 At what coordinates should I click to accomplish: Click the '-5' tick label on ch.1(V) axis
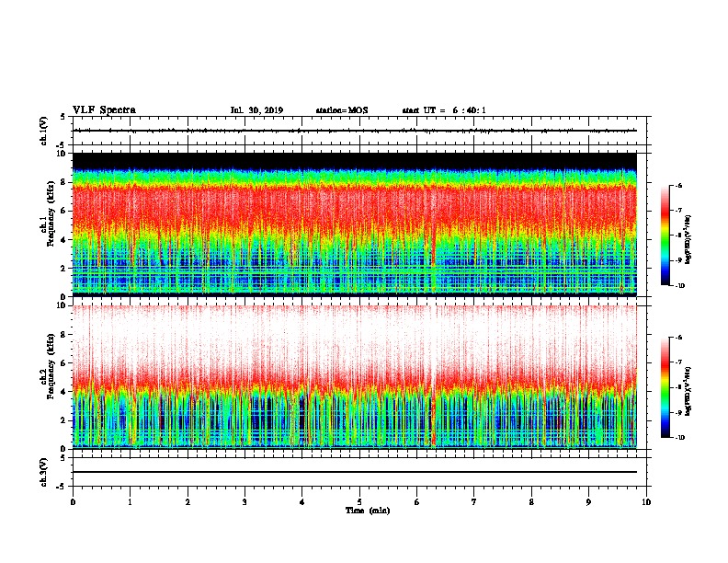[62, 145]
